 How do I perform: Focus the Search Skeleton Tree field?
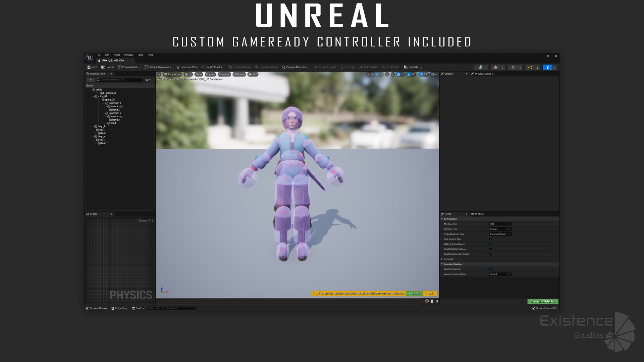(x=119, y=80)
